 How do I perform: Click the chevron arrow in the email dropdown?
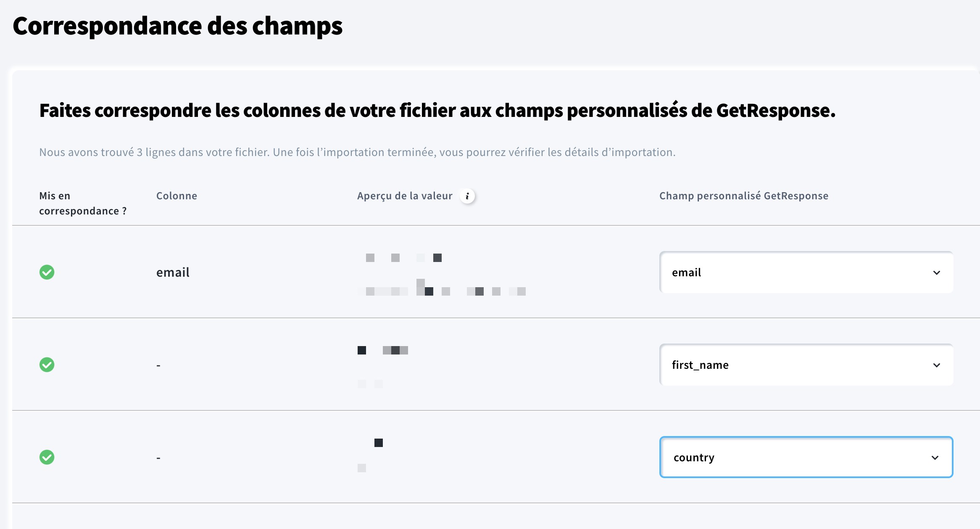point(937,272)
